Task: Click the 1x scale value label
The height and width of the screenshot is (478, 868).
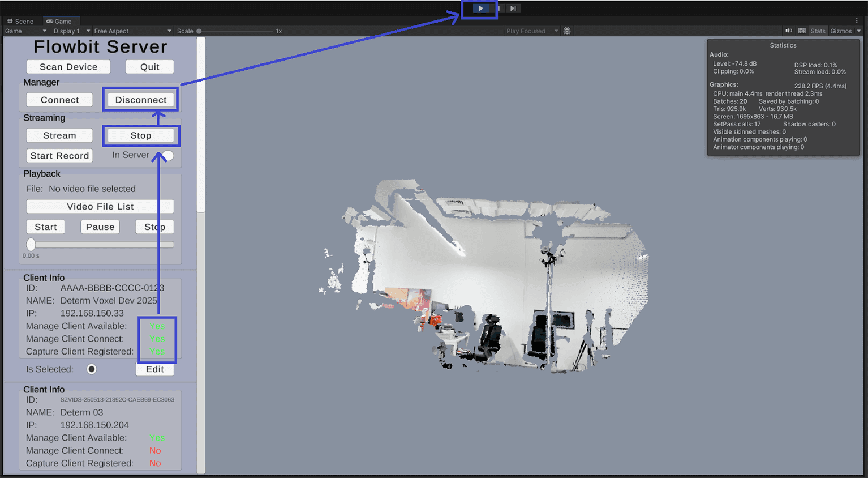Action: 278,31
